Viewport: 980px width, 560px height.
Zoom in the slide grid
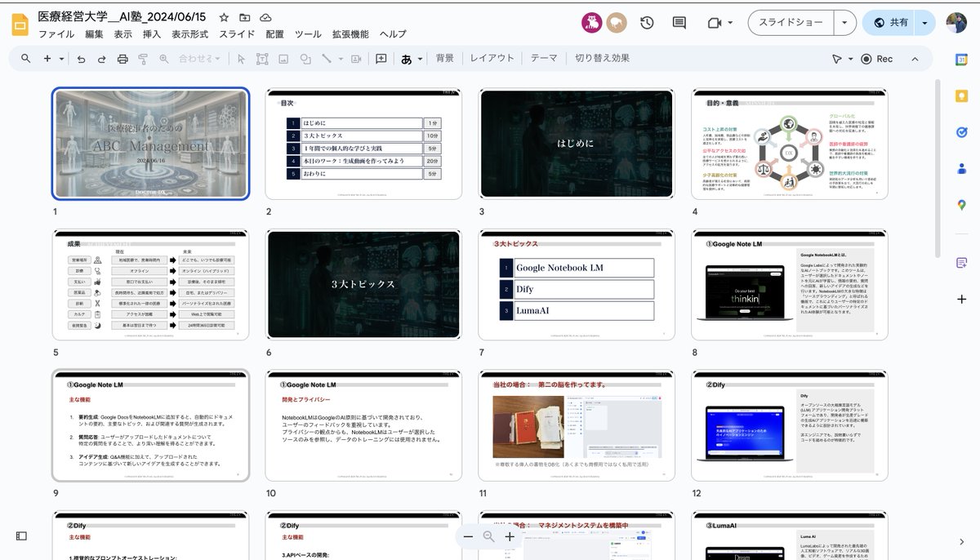510,536
